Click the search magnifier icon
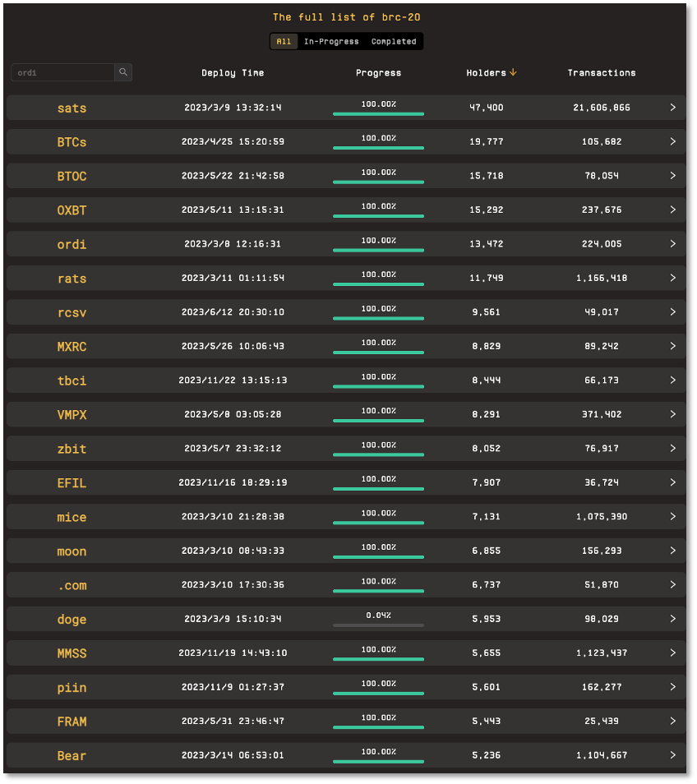Screen dimensions: 697x784 pos(123,72)
